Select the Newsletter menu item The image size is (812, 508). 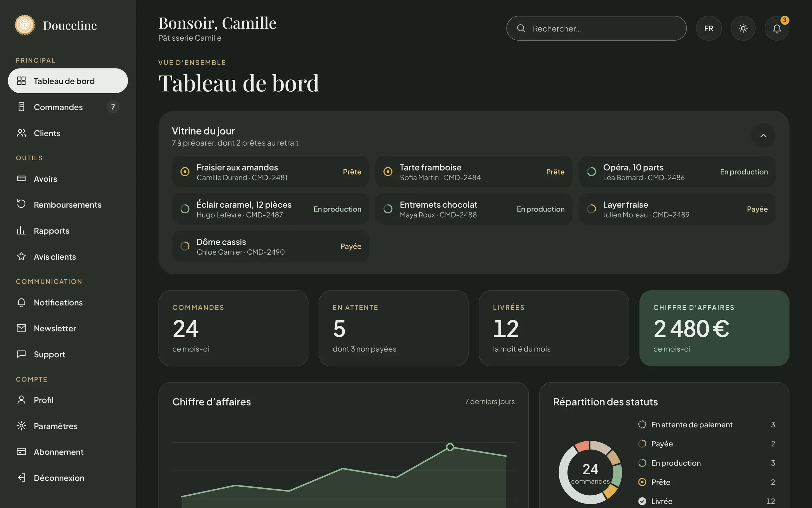[x=68, y=328]
